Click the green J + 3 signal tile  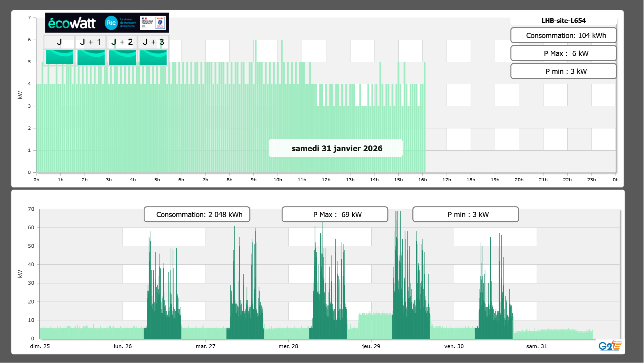point(153,57)
